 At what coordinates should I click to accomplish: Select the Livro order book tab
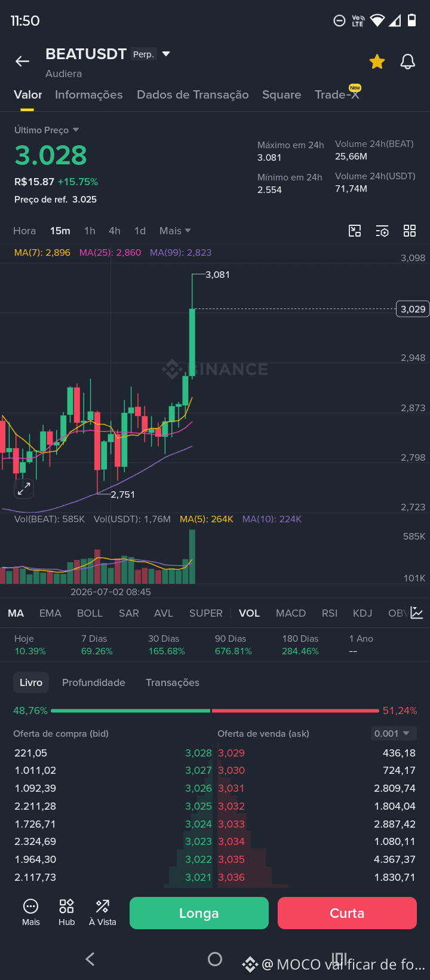(x=31, y=682)
